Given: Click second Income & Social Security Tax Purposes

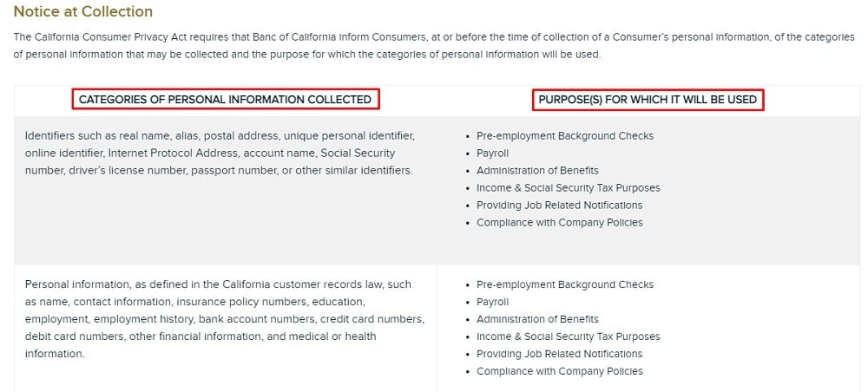Looking at the screenshot, I should pyautogui.click(x=568, y=336).
